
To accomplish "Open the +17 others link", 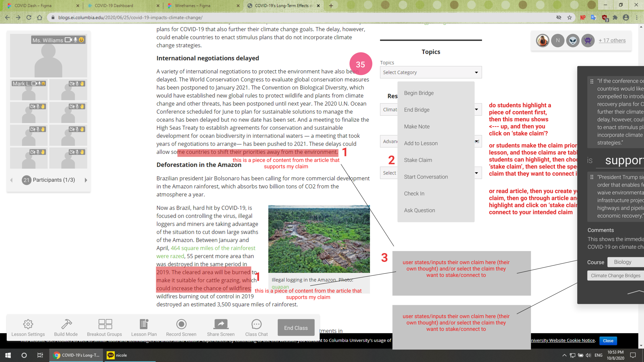I will 612,40.
